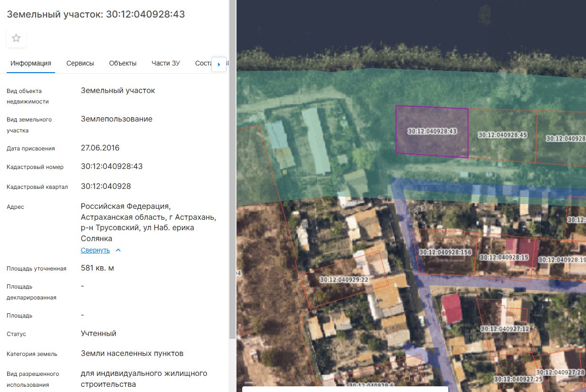This screenshot has width=586, height=392.
Task: Select map parcel label 30:12:040927:12
Action: point(505,328)
